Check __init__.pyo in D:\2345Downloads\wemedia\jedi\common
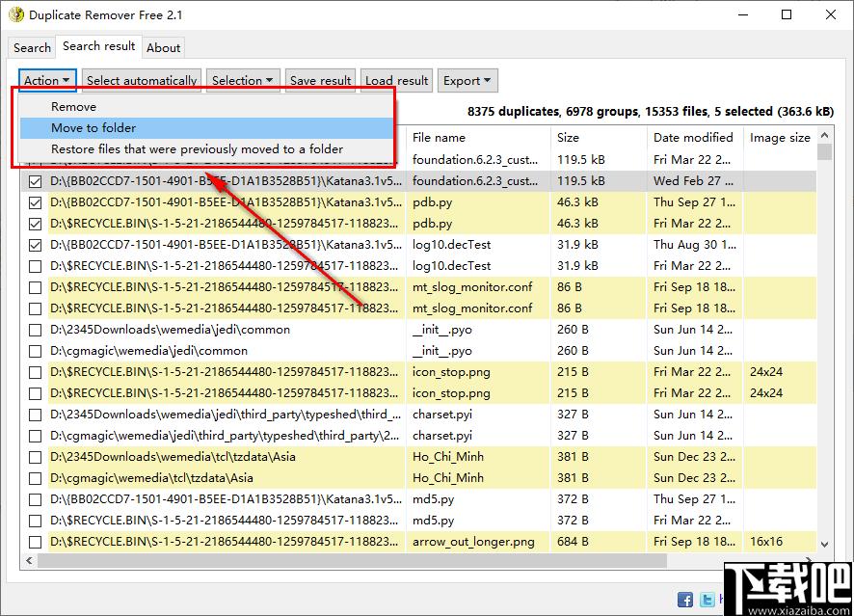The width and height of the screenshot is (854, 616). (x=35, y=330)
